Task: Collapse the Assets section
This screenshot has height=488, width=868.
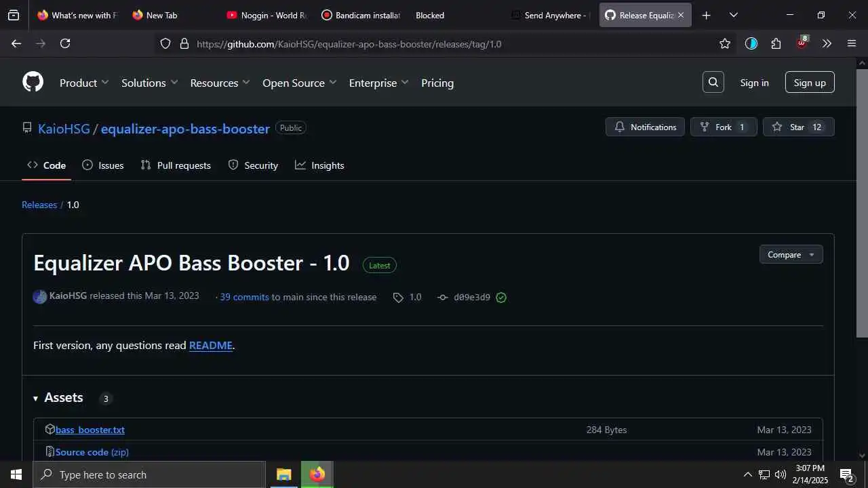Action: click(x=58, y=398)
